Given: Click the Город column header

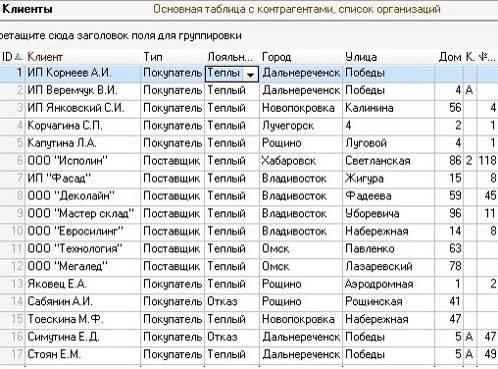Looking at the screenshot, I should click(x=276, y=57).
